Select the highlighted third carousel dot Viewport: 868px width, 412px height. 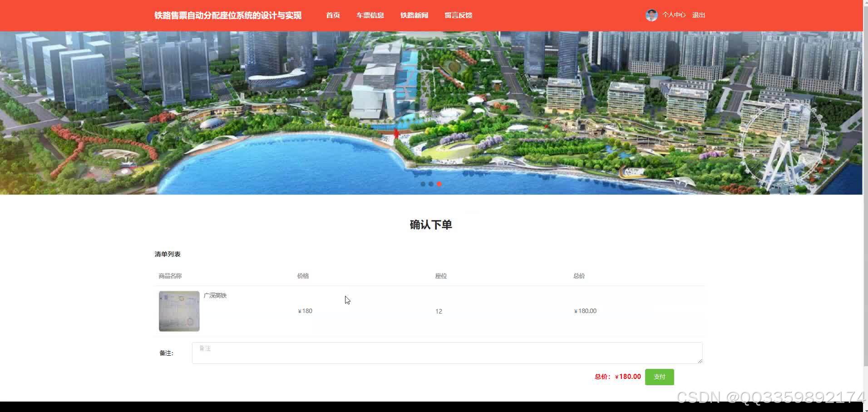[x=439, y=184]
